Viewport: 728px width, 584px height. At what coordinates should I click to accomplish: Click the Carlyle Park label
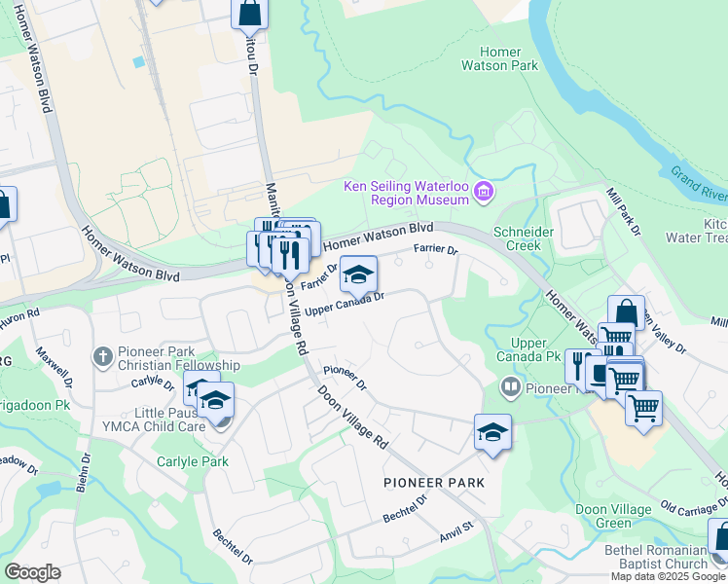[193, 462]
